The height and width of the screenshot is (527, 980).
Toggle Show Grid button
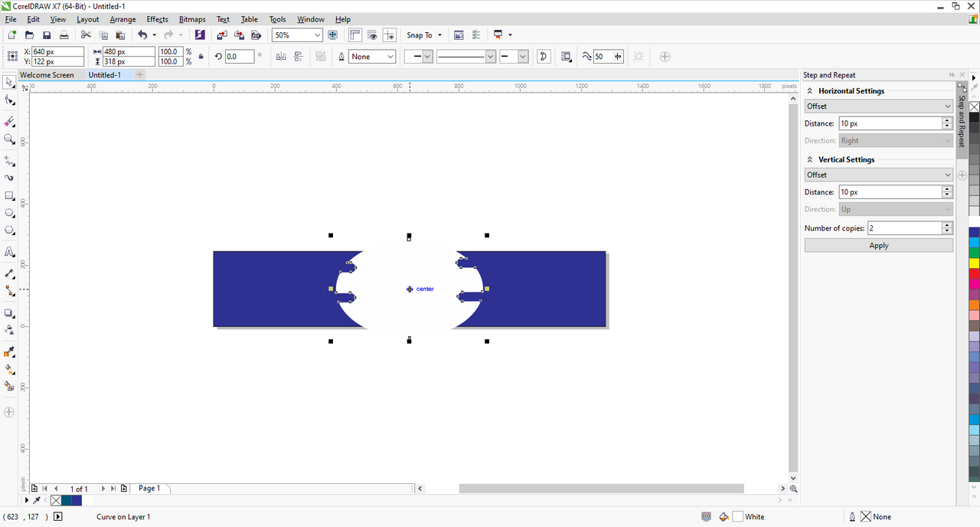(x=372, y=35)
